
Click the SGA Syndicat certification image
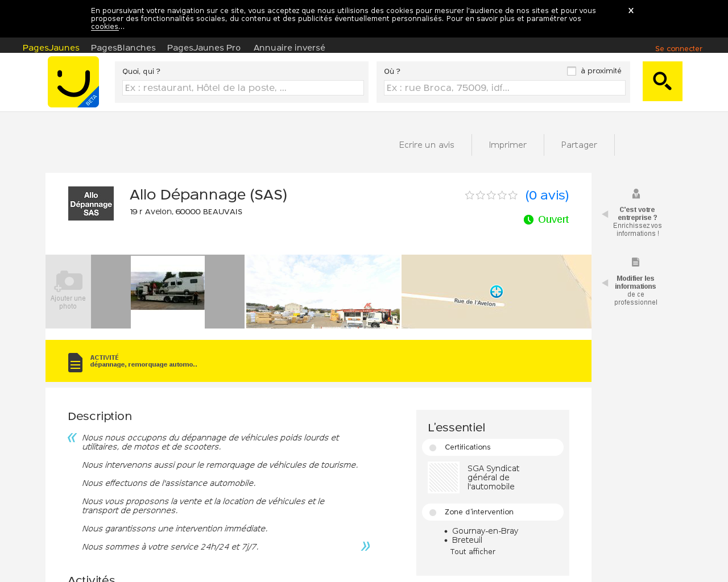(x=444, y=477)
